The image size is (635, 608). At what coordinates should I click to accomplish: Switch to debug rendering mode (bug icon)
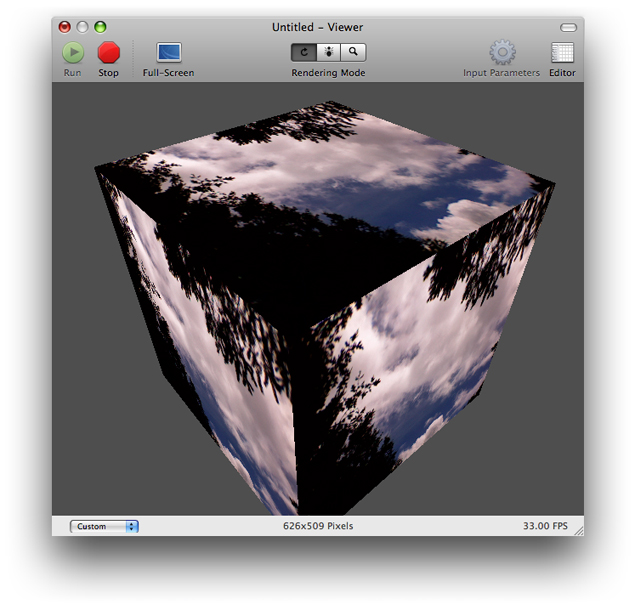(328, 52)
